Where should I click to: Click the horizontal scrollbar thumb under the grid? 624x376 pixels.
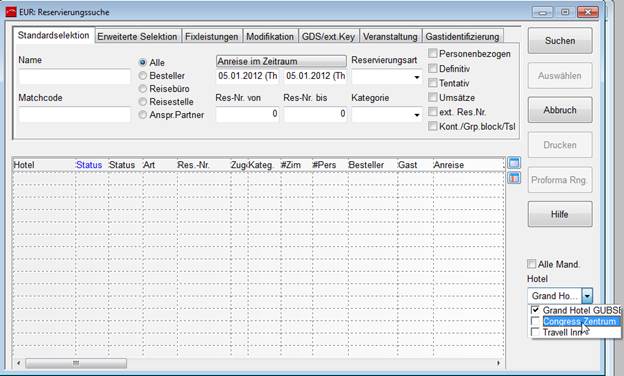(76, 363)
